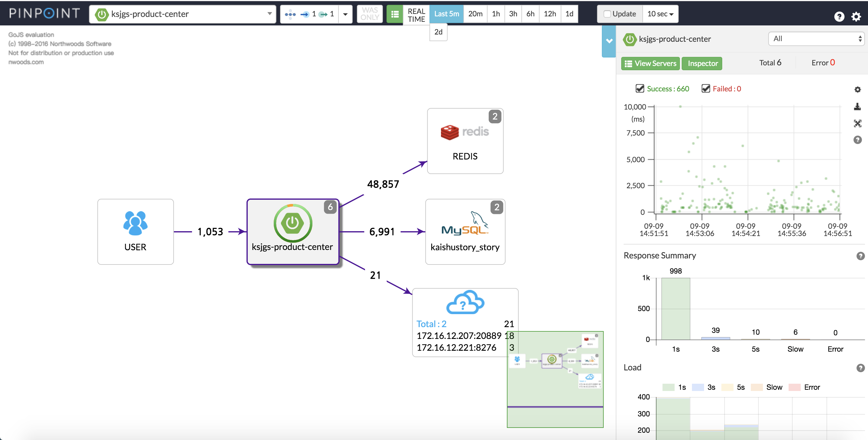Expand scatter chart to full screen
The height and width of the screenshot is (440, 868).
pyautogui.click(x=857, y=123)
